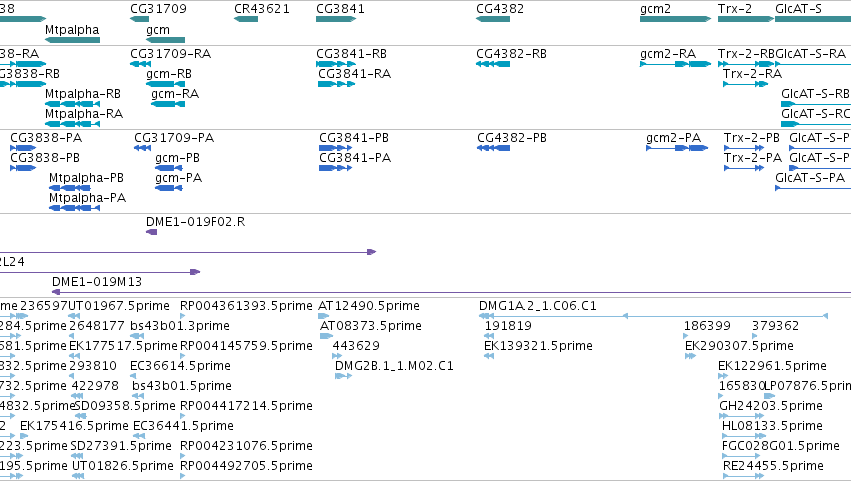The image size is (851, 481).
Task: Open the bs43b01.3prime EST
Action: (137, 336)
